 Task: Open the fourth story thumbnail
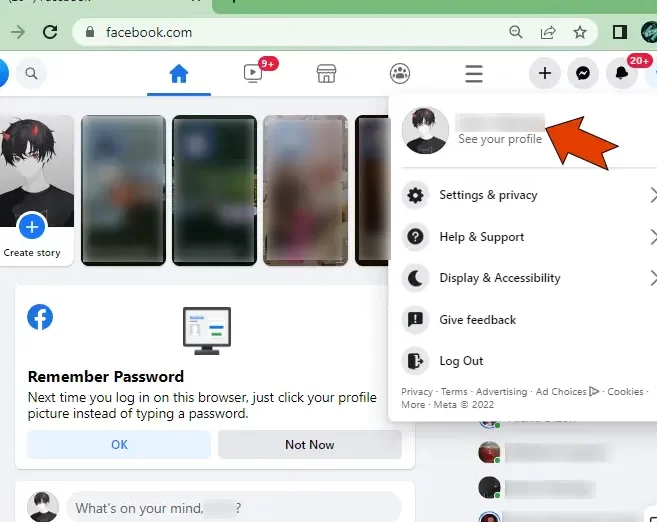coord(372,191)
